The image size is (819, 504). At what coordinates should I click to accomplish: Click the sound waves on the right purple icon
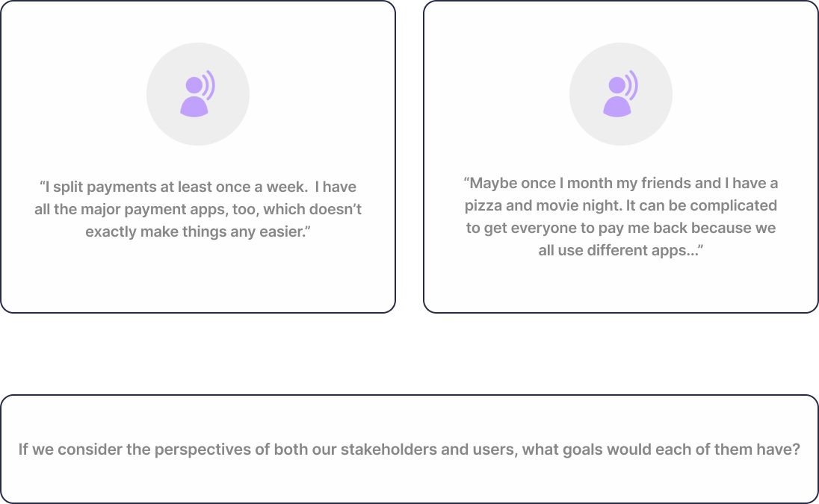631,84
